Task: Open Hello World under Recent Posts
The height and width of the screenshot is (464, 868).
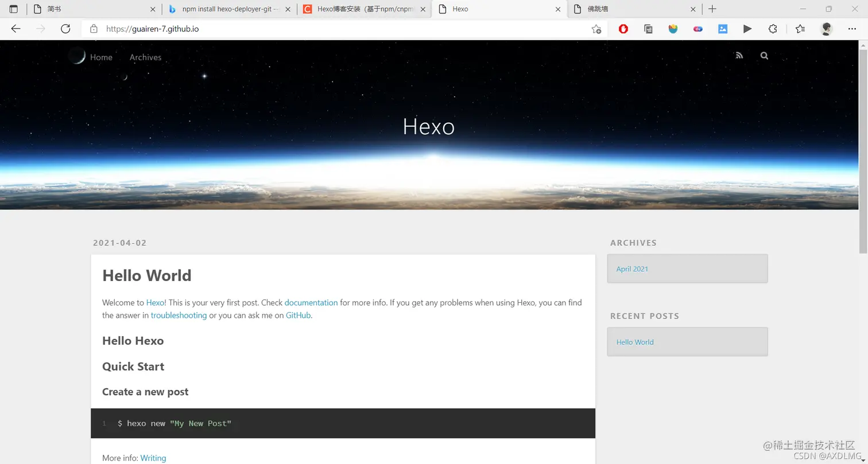Action: pos(635,342)
